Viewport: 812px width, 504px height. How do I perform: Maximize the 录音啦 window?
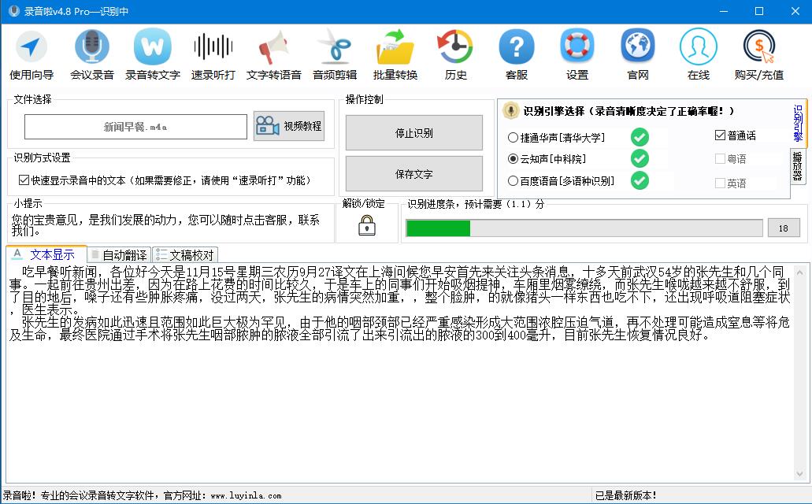tap(759, 11)
